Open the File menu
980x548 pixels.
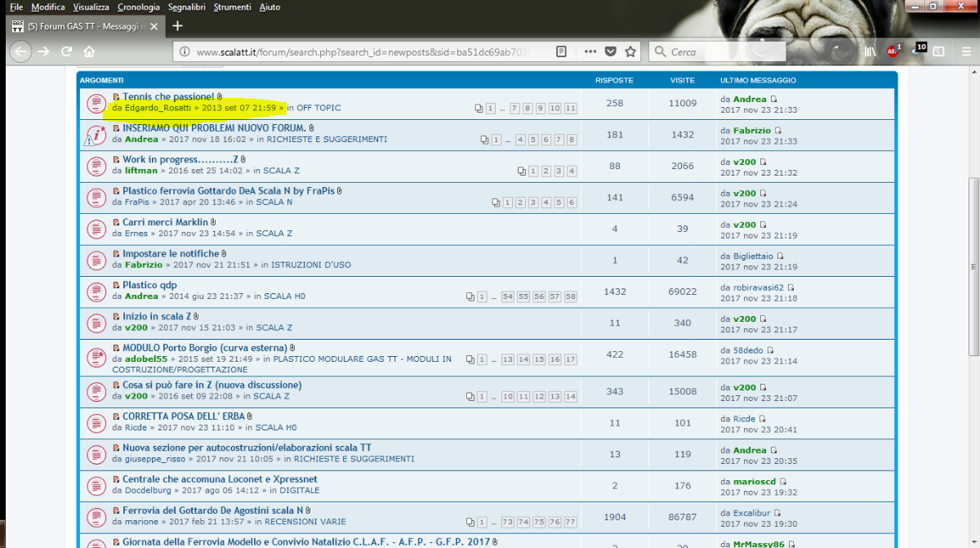pos(16,7)
